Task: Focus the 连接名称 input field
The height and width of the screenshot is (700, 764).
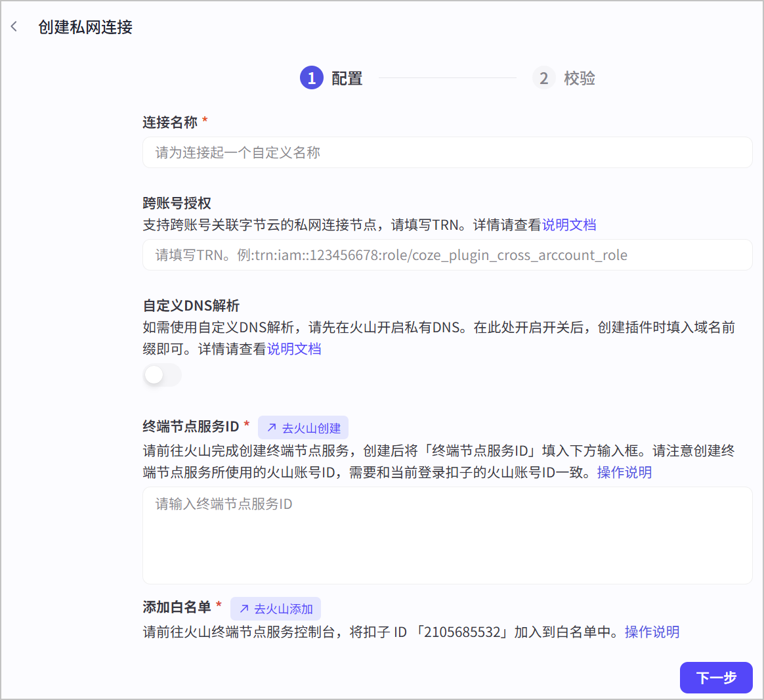Action: (447, 152)
